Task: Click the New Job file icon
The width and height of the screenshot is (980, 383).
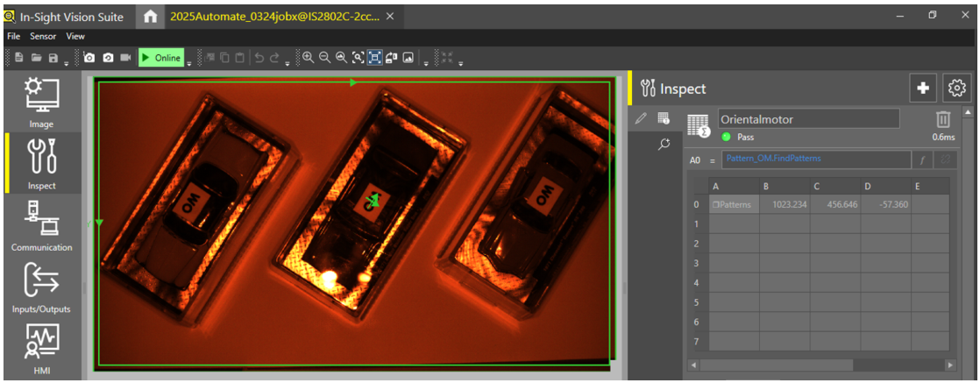Action: pyautogui.click(x=18, y=58)
